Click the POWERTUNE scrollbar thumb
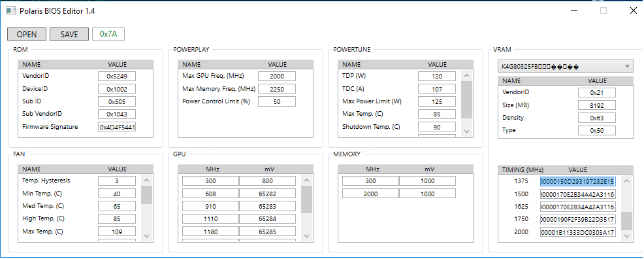Image resolution: width=644 pixels, height=259 pixels. point(466,100)
